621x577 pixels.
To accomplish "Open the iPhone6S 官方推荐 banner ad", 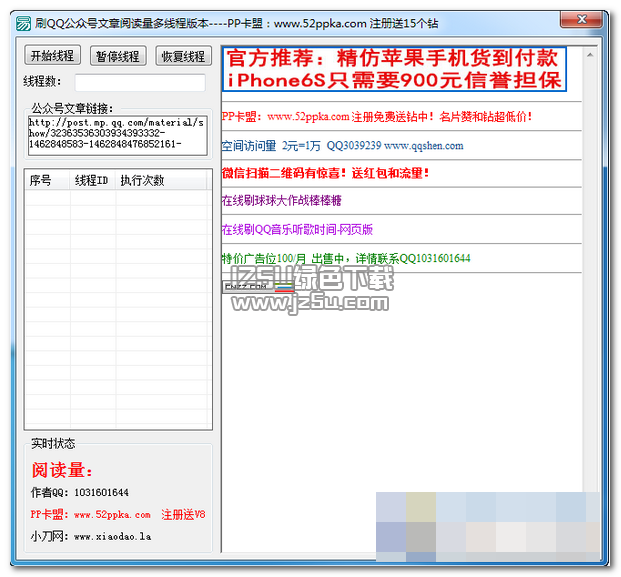I will tap(394, 69).
